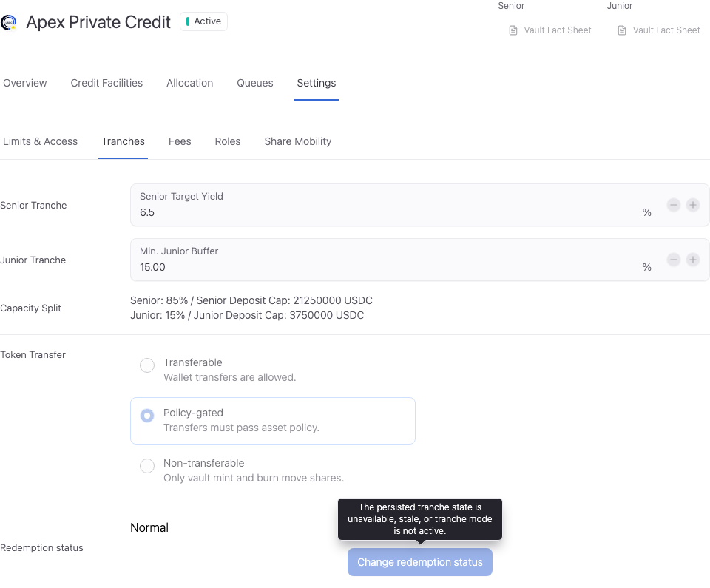The width and height of the screenshot is (710, 588).
Task: Go to the Share Mobility sub-tab
Action: click(x=298, y=141)
